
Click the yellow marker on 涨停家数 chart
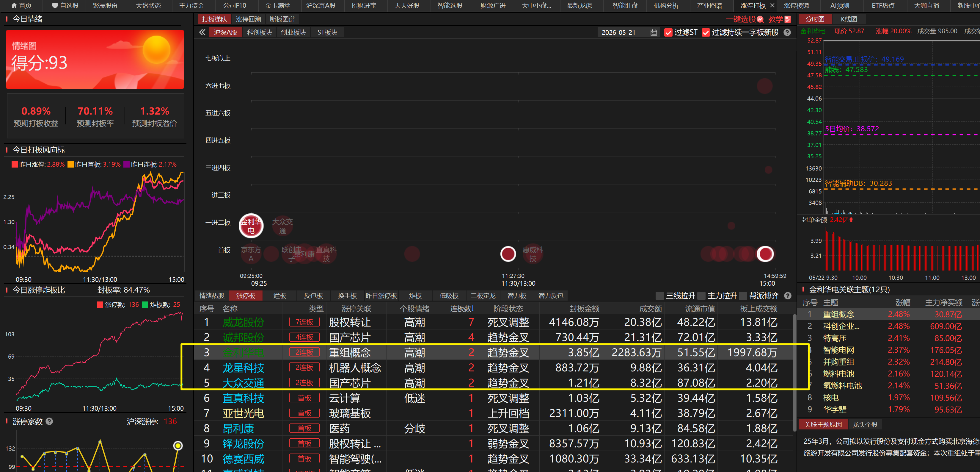tap(178, 445)
